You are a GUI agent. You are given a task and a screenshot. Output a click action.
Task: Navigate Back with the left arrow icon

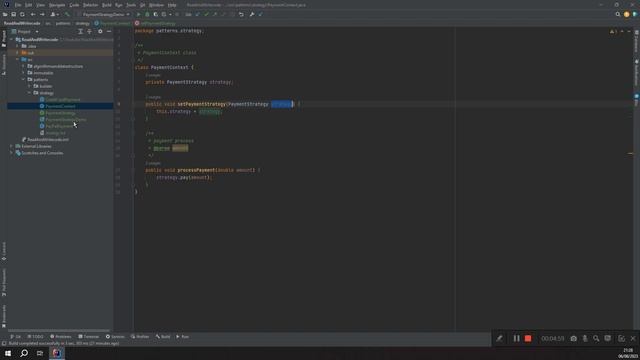click(33, 14)
